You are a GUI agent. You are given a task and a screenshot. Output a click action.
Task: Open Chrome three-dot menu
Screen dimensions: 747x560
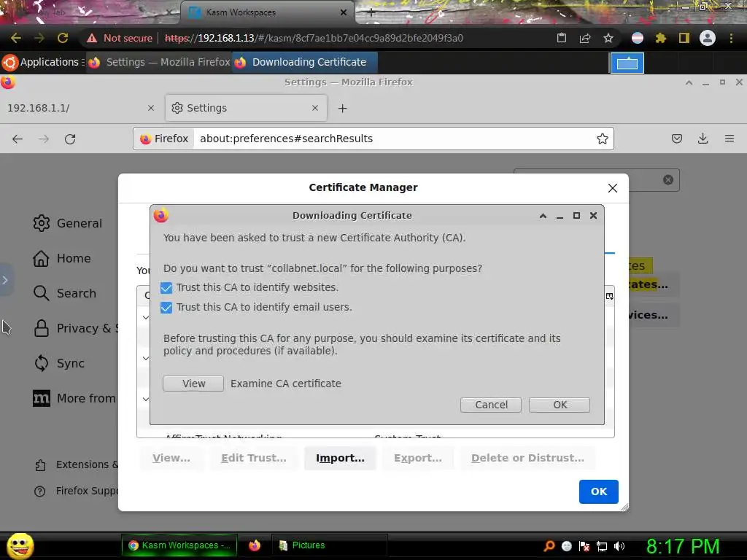pos(731,38)
